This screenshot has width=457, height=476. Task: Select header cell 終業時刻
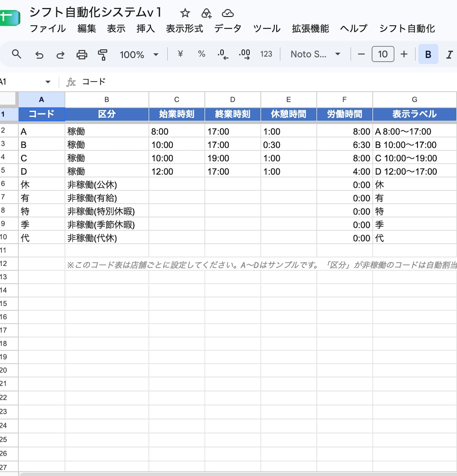(233, 114)
